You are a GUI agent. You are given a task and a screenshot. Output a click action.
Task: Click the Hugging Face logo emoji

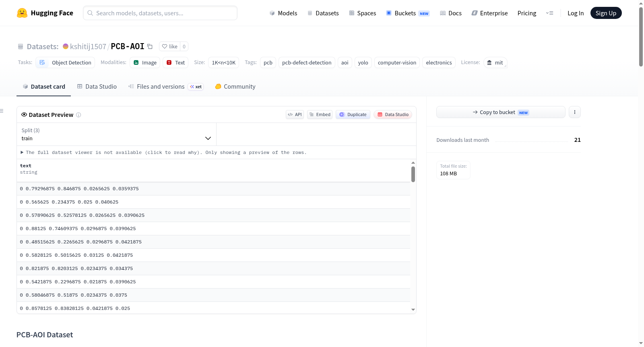point(22,13)
